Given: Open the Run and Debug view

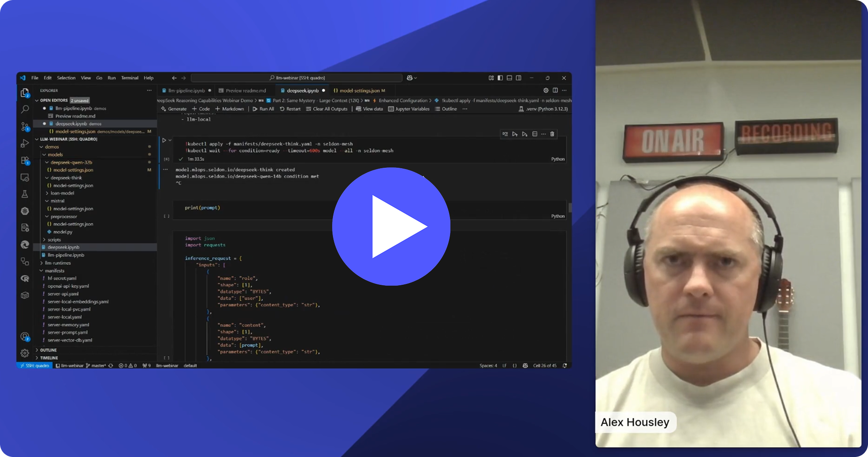Looking at the screenshot, I should pos(25,143).
